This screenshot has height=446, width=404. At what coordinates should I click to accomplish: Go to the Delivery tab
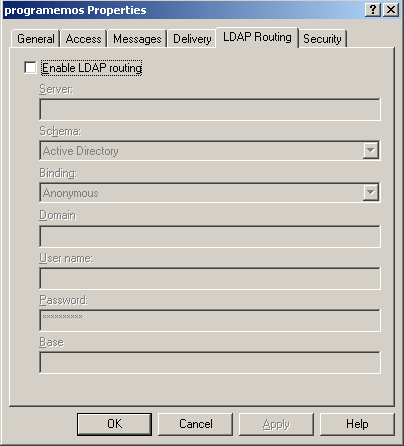[192, 39]
